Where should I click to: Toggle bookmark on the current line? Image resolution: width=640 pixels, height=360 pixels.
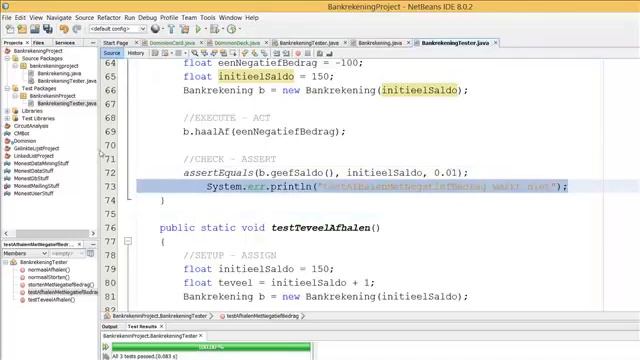point(264,53)
